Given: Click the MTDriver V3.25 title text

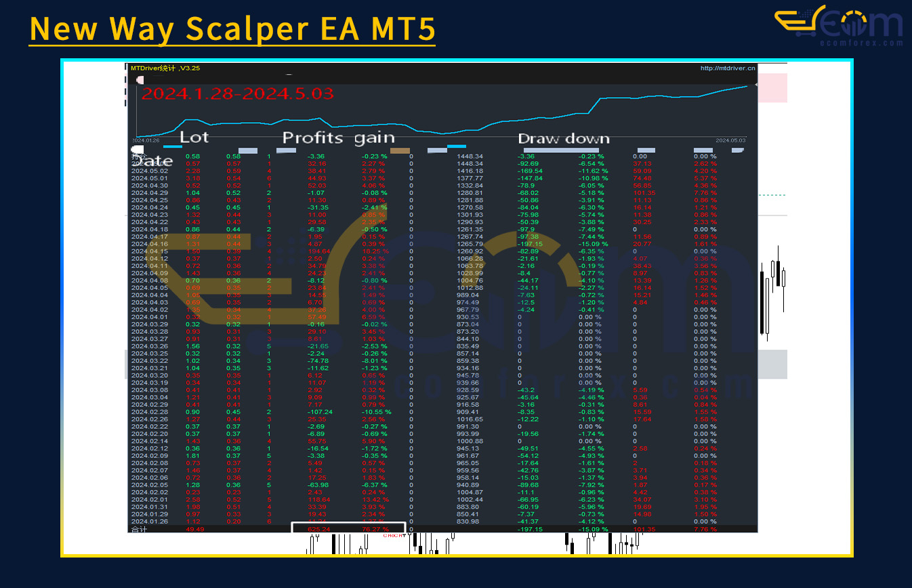Looking at the screenshot, I should click(x=165, y=68).
